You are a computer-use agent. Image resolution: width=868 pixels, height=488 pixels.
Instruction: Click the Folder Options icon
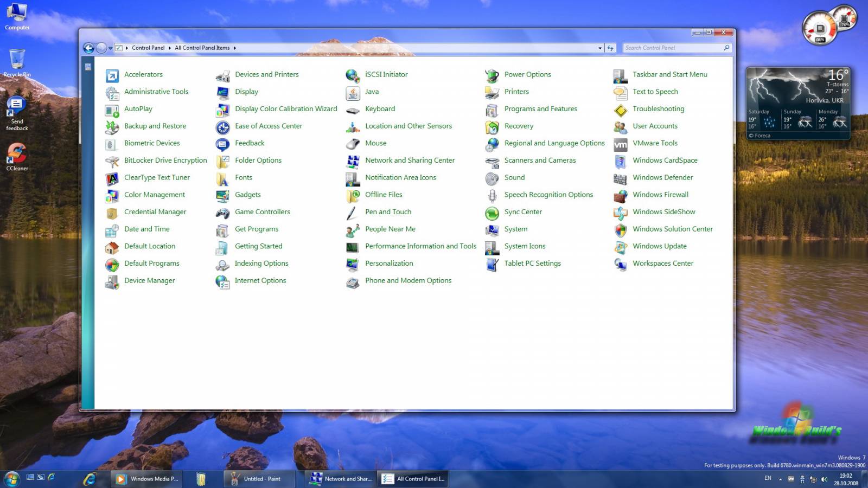click(x=222, y=162)
